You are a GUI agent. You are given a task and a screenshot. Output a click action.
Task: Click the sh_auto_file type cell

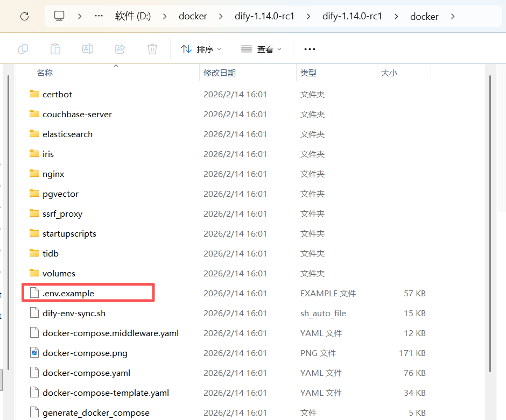point(323,314)
